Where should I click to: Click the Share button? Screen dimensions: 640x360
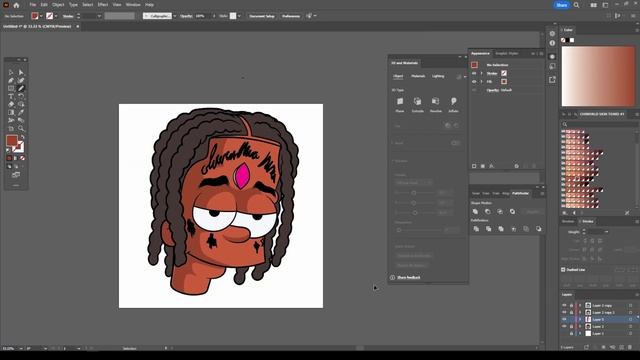[x=562, y=5]
